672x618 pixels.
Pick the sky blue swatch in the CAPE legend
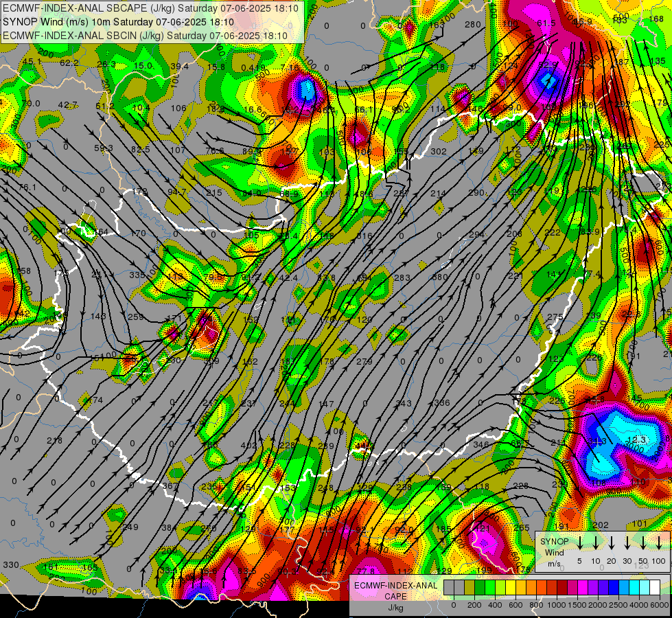point(624,587)
